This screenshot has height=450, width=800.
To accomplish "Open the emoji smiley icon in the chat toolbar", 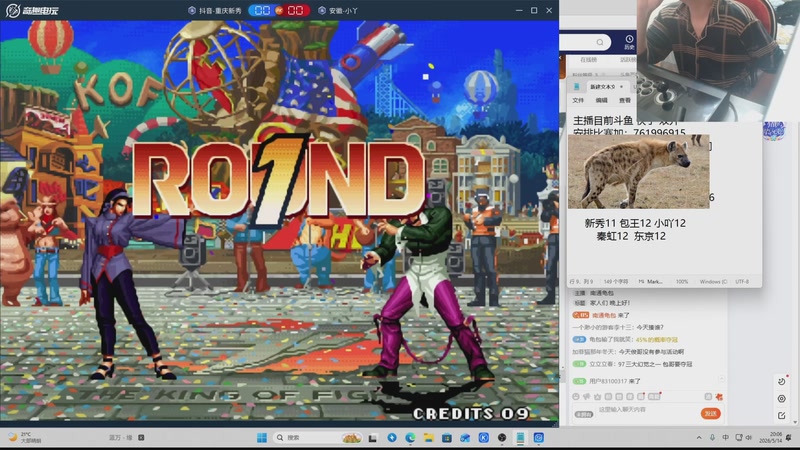I will click(x=576, y=396).
